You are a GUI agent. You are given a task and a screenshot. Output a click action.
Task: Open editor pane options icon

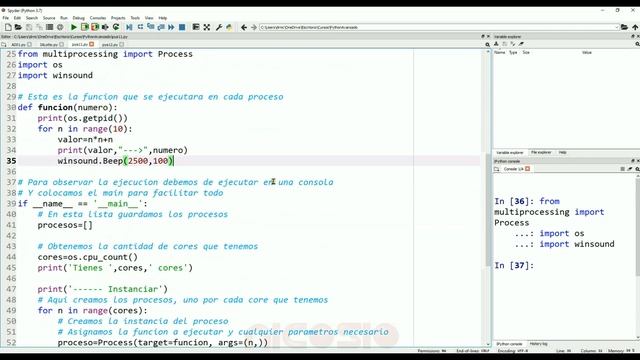(488, 44)
